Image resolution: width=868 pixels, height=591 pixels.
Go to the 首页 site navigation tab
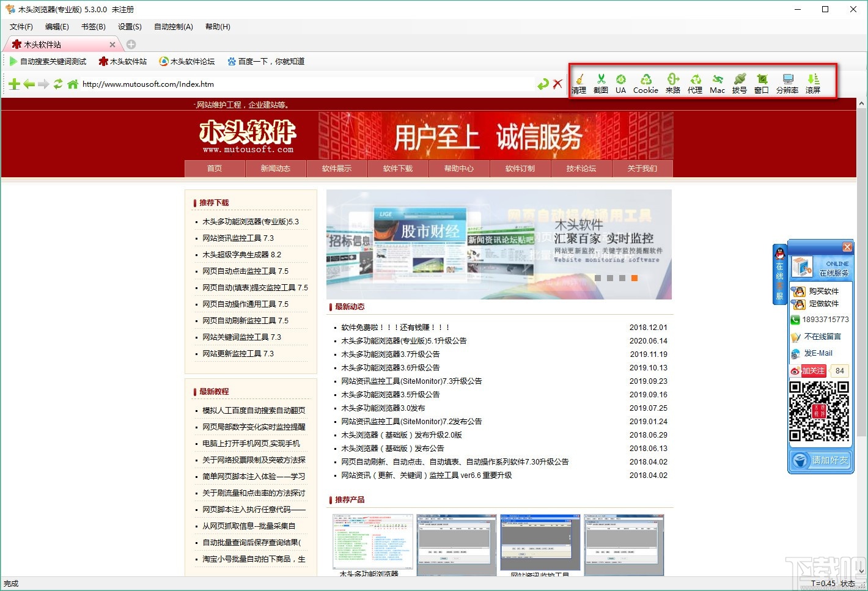point(215,169)
